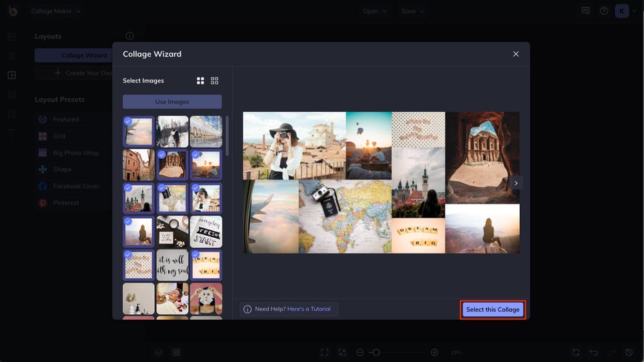Click the Select this Collage button
644x362 pixels.
point(493,310)
